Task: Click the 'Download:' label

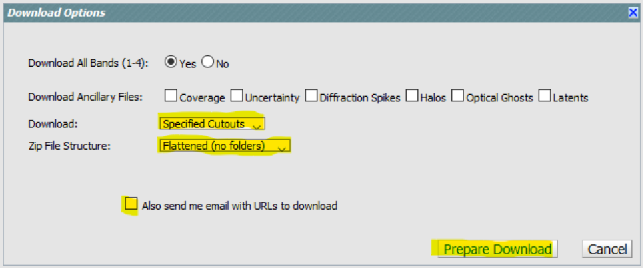Action: pyautogui.click(x=53, y=124)
